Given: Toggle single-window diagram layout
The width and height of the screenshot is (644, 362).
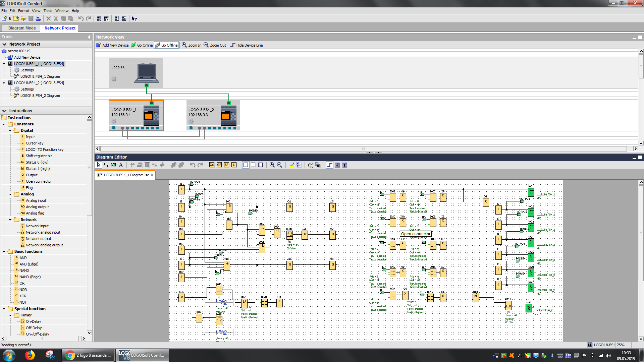Looking at the screenshot, I should tap(246, 165).
